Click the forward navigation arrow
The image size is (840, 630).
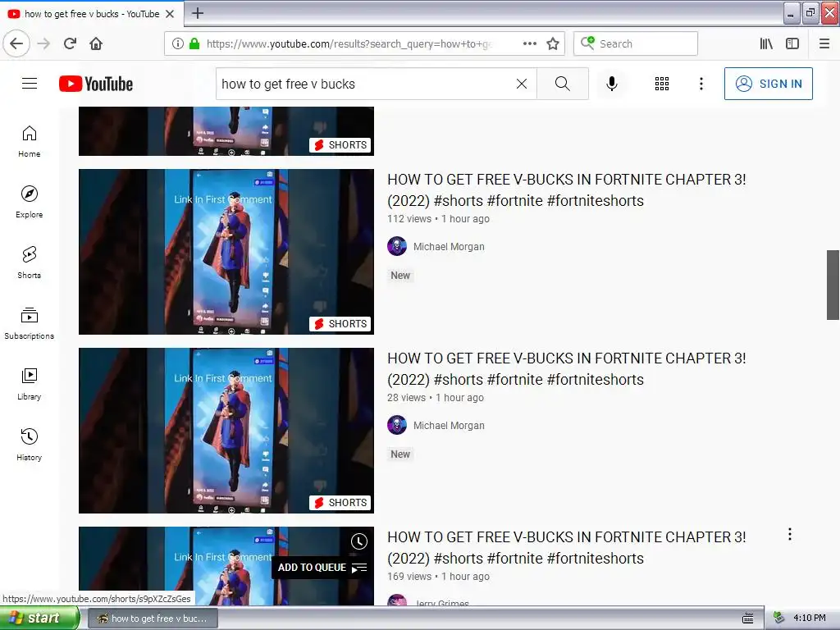(43, 43)
